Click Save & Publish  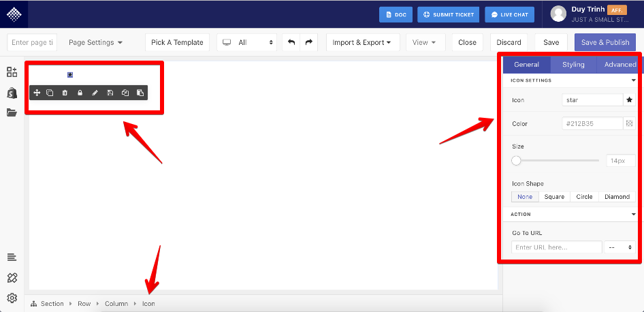coord(605,42)
